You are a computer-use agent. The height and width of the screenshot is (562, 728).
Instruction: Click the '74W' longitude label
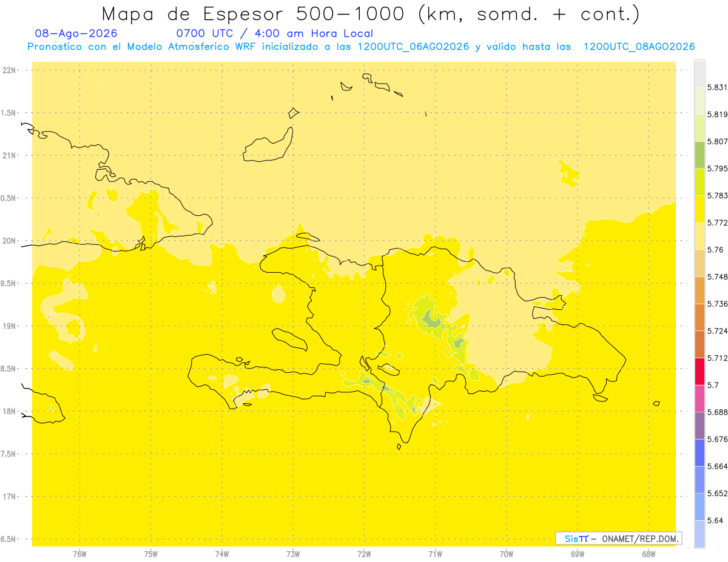(222, 554)
